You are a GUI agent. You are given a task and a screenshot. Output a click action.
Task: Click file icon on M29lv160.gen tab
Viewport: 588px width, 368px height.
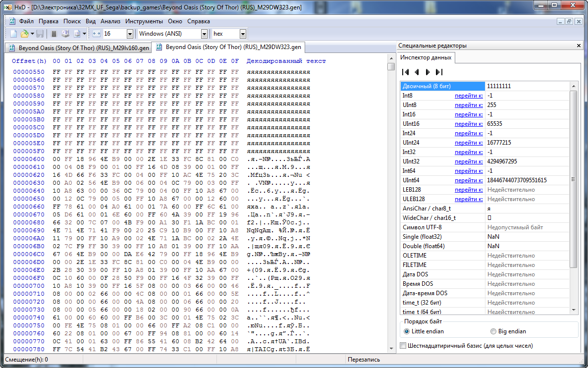tap(12, 48)
